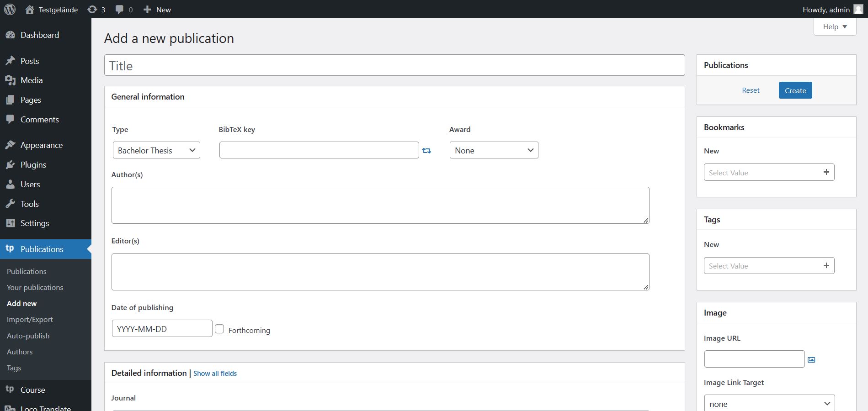The height and width of the screenshot is (411, 868).
Task: Click the Dashboard gauge icon
Action: tap(10, 35)
